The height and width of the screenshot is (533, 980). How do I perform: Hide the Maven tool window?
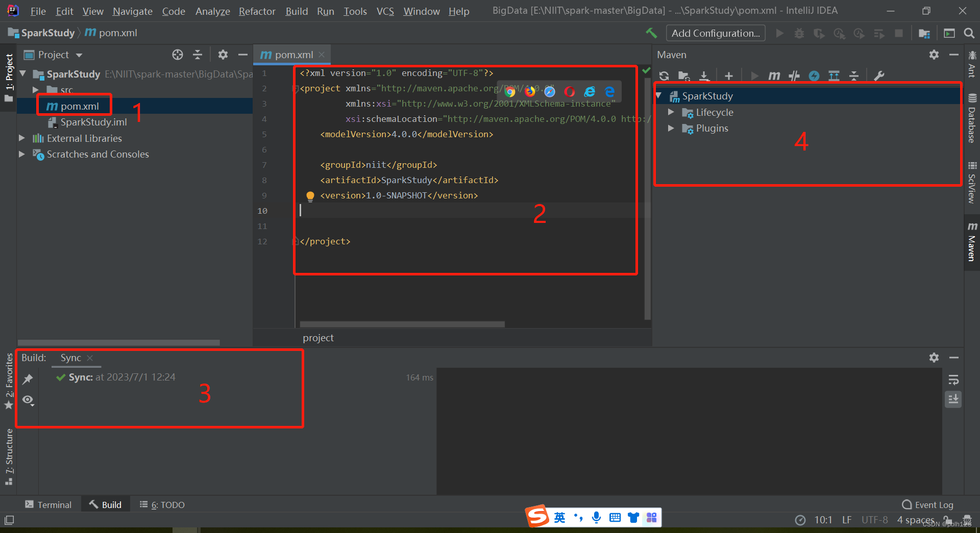coord(954,55)
